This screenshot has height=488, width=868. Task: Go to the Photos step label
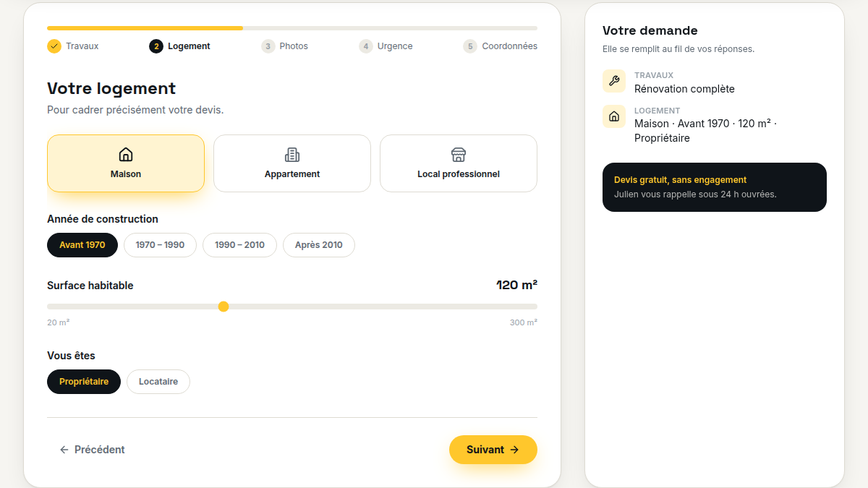pos(294,46)
